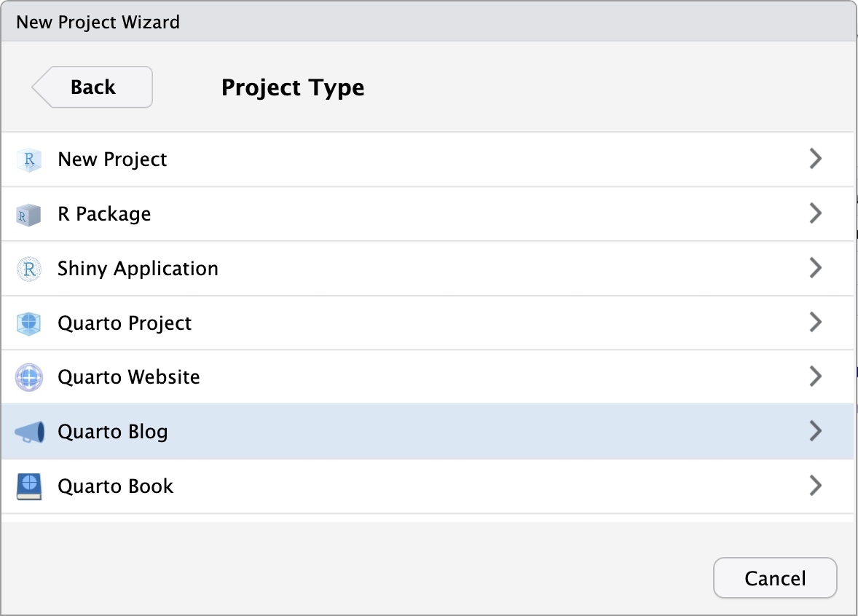
Task: Open the Quarto Website chevron arrow
Action: click(816, 376)
